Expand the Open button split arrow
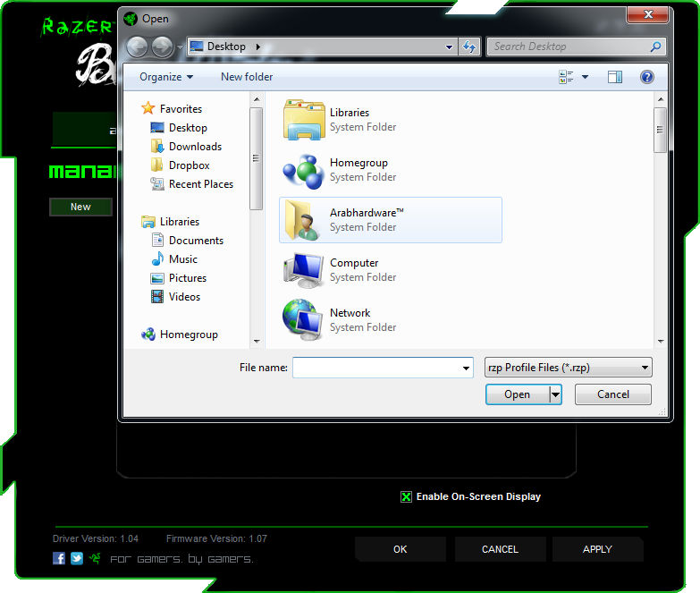700x593 pixels. [x=555, y=394]
